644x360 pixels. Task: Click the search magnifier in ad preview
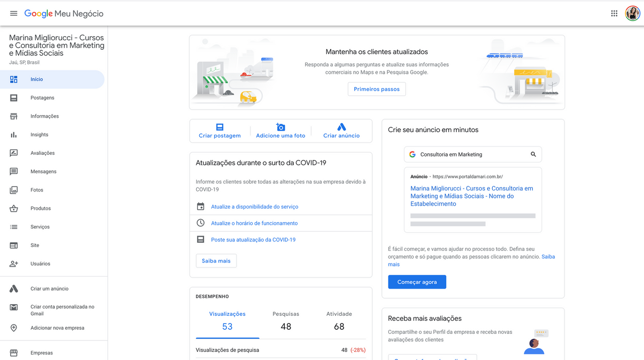click(533, 154)
